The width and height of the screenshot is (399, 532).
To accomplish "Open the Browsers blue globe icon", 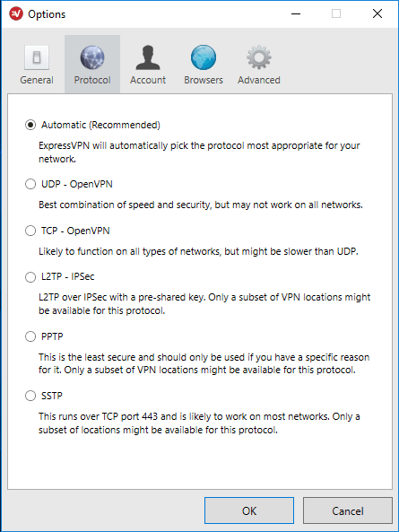I will tap(204, 57).
